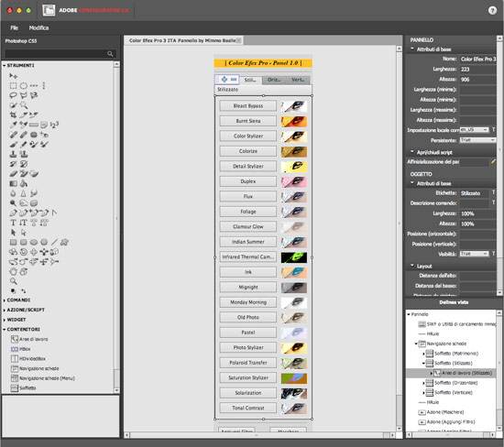Image resolution: width=504 pixels, height=447 pixels.
Task: Open the Persistente True dropdown
Action: click(x=477, y=140)
